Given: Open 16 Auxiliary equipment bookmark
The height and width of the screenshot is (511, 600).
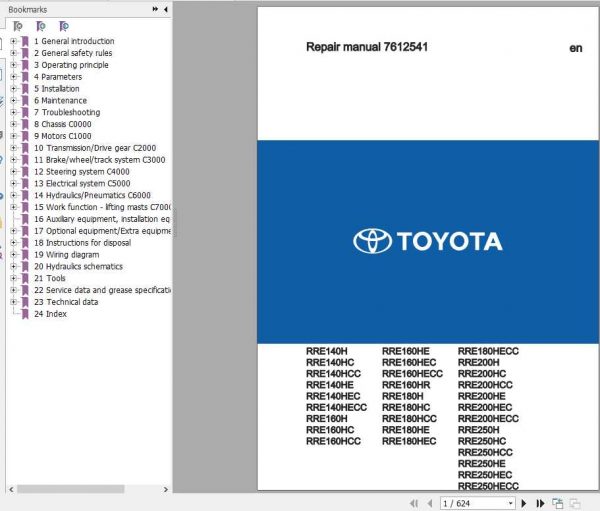Looking at the screenshot, I should [102, 219].
